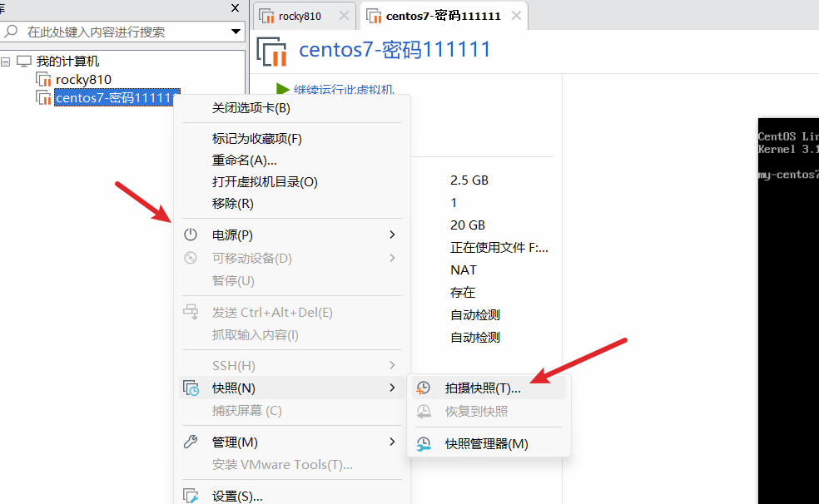
Task: Click the revert to snapshot icon
Action: pyautogui.click(x=424, y=412)
